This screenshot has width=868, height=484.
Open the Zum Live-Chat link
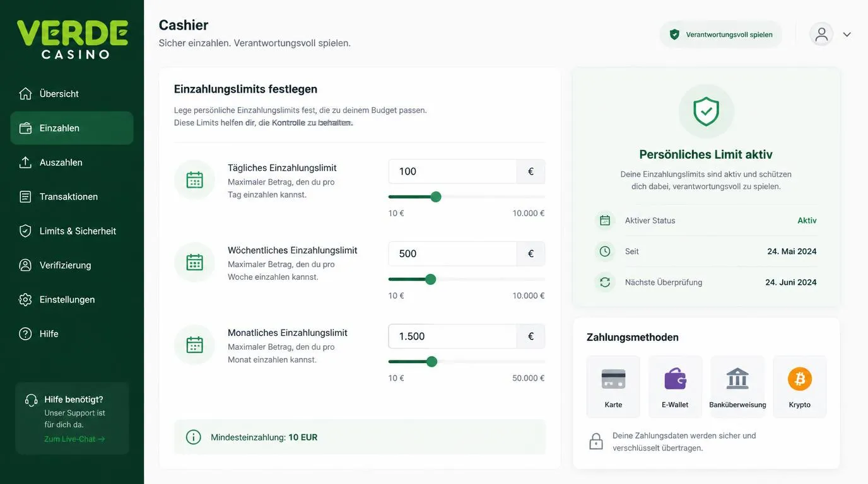(74, 439)
